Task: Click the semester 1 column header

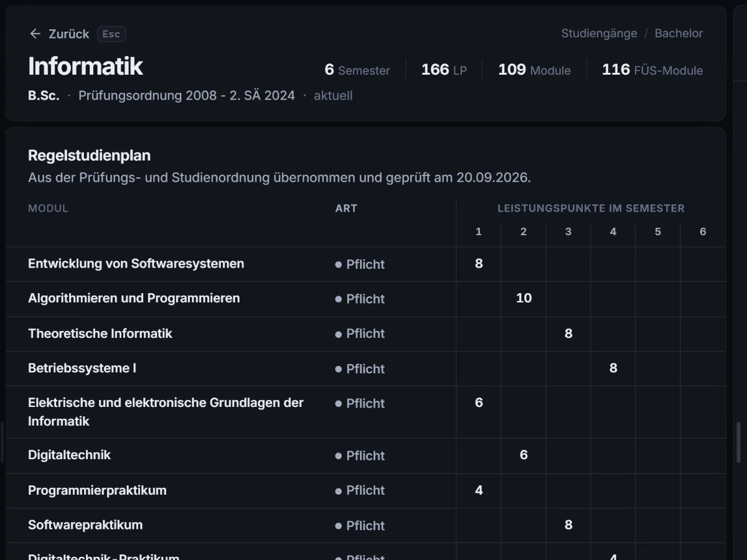Action: [x=479, y=231]
